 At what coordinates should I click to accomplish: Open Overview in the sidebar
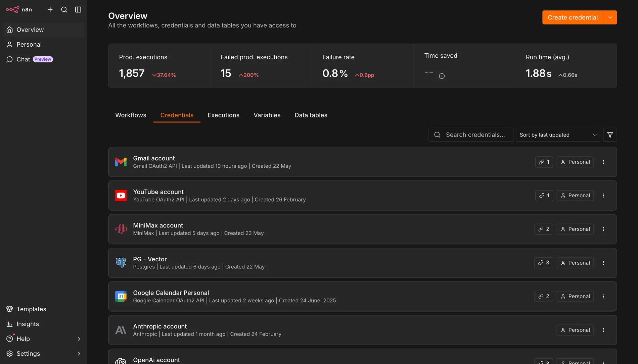(x=44, y=30)
